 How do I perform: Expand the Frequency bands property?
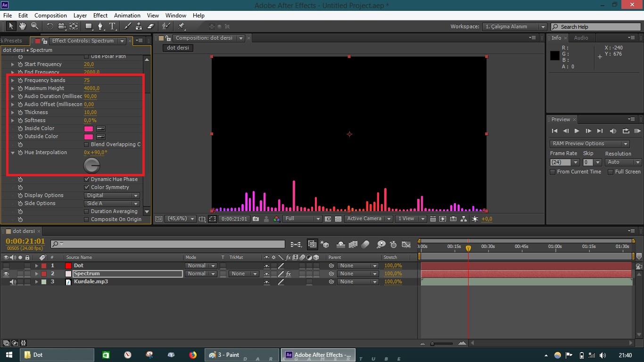(13, 80)
